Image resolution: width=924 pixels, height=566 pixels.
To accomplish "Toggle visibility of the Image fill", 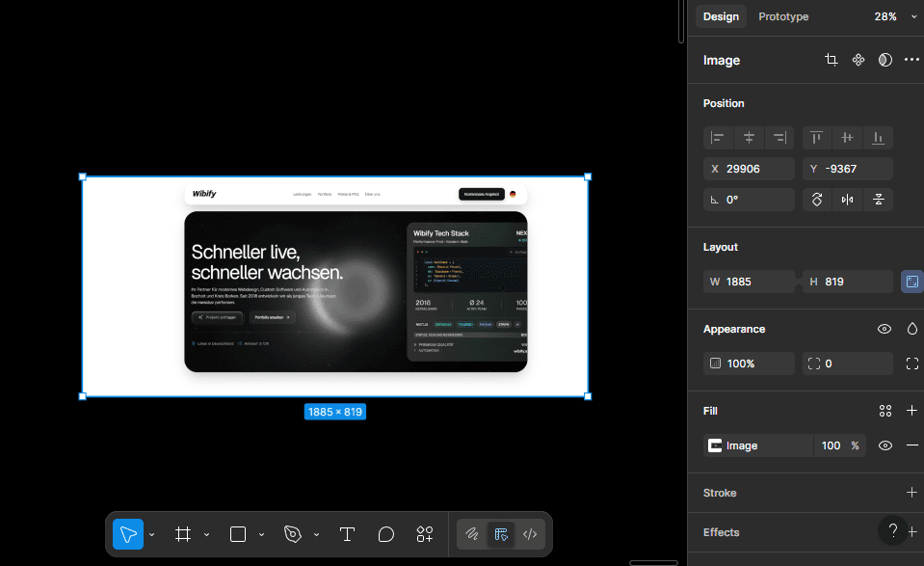I will point(884,445).
